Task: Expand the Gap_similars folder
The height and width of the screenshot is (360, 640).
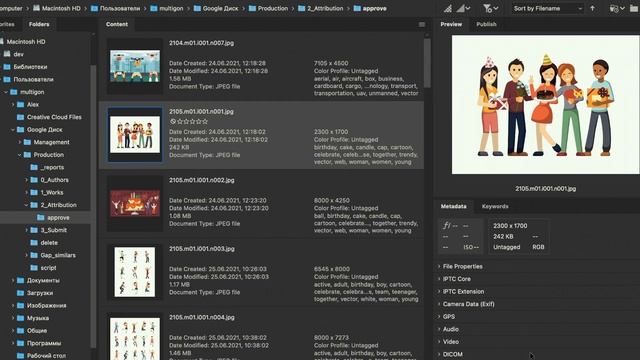Action: pos(27,256)
